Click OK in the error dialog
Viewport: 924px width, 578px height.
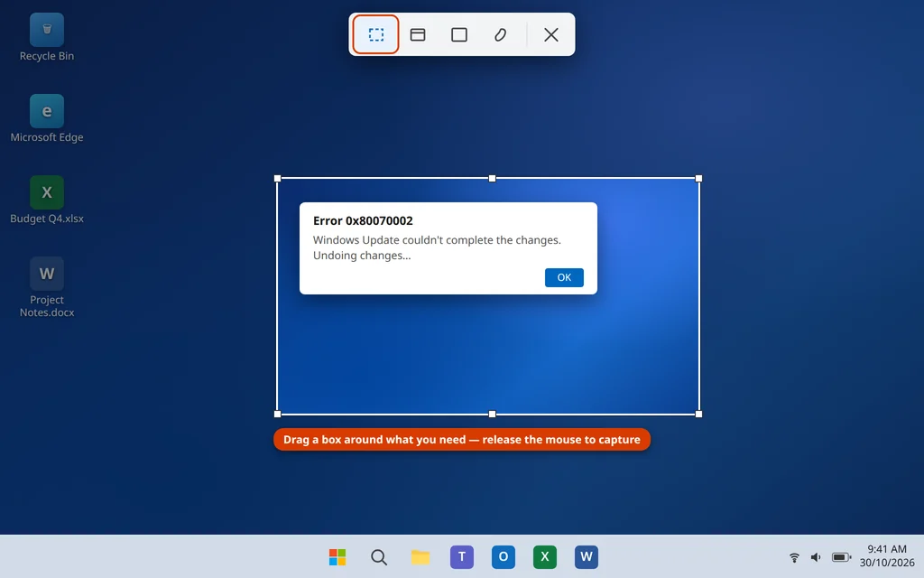coord(564,277)
